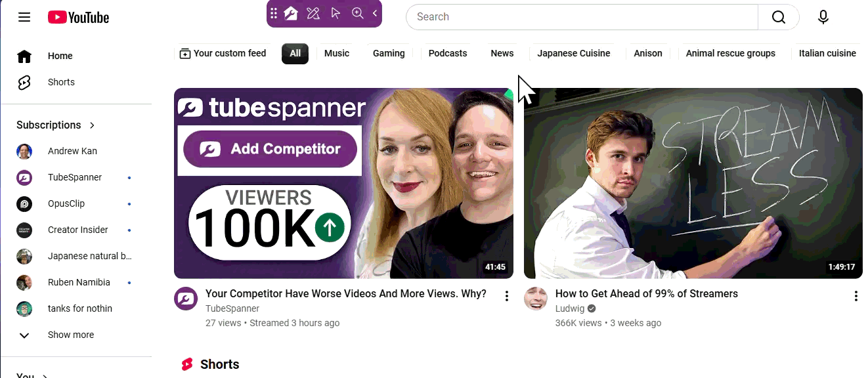
Task: Select the Animal rescue groups chip
Action: click(x=731, y=53)
